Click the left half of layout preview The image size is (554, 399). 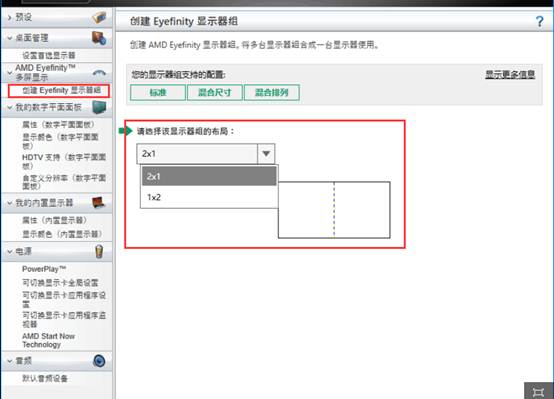[x=306, y=210]
